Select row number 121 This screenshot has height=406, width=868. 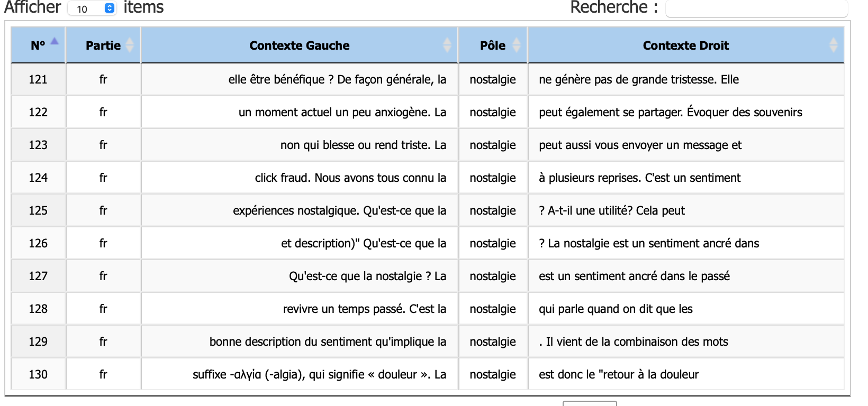point(38,79)
